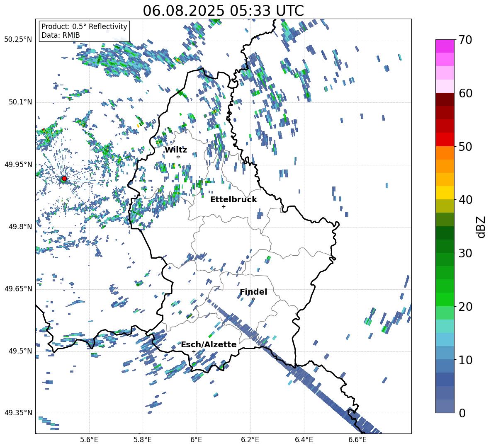
Task: Click the red radar site marker
Action: click(64, 178)
